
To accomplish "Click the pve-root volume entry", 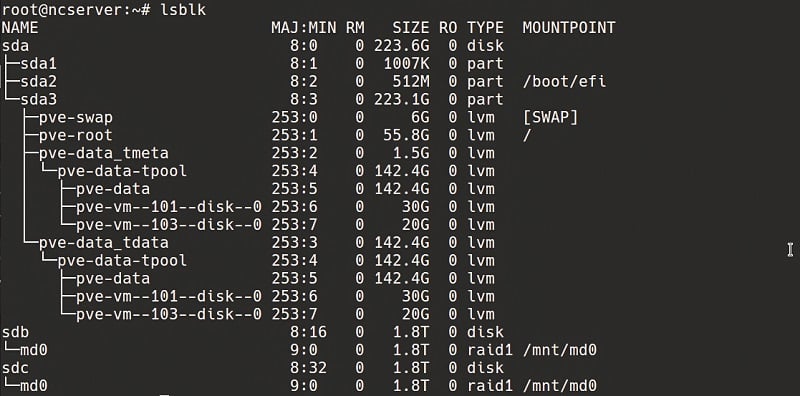I will pyautogui.click(x=76, y=135).
